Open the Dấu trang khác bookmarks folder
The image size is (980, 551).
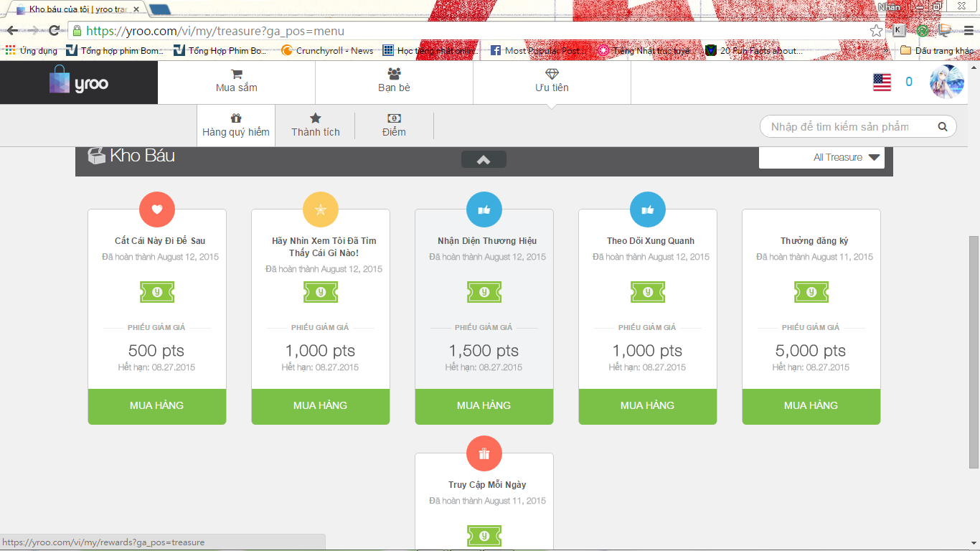tap(937, 51)
